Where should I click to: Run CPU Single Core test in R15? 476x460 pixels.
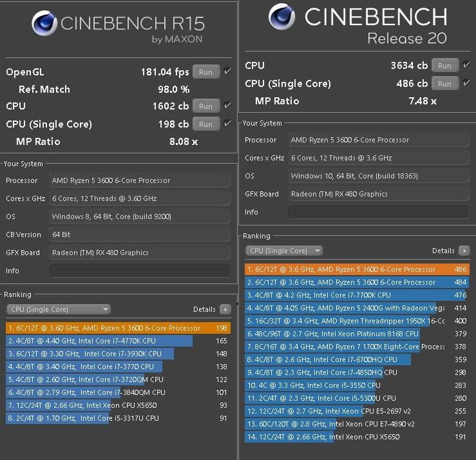coord(206,124)
